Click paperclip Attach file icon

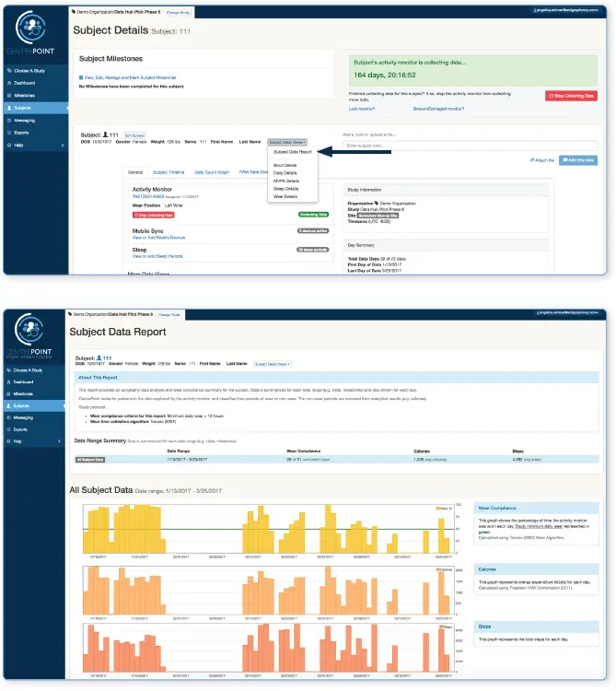[531, 160]
